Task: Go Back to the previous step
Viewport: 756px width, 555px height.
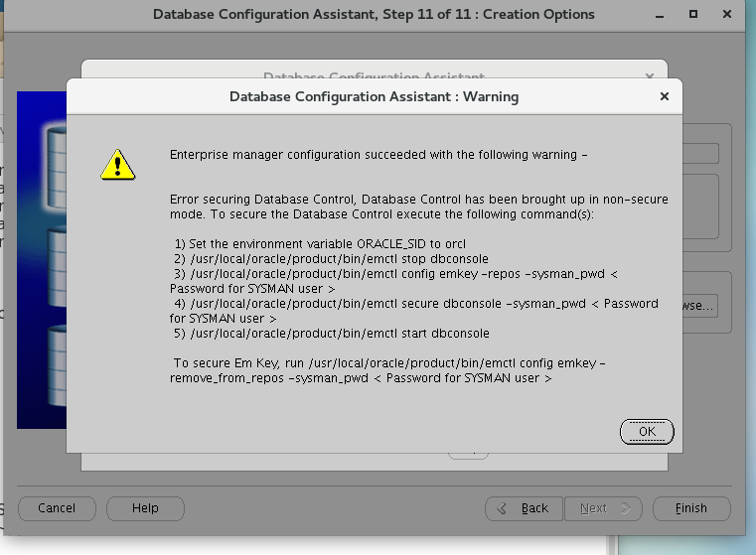Action: click(x=524, y=508)
